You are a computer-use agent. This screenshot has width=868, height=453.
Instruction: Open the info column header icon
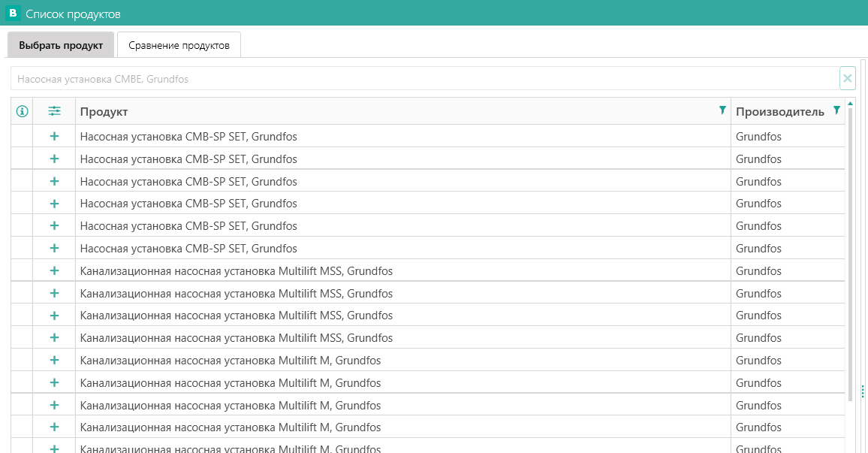(22, 111)
